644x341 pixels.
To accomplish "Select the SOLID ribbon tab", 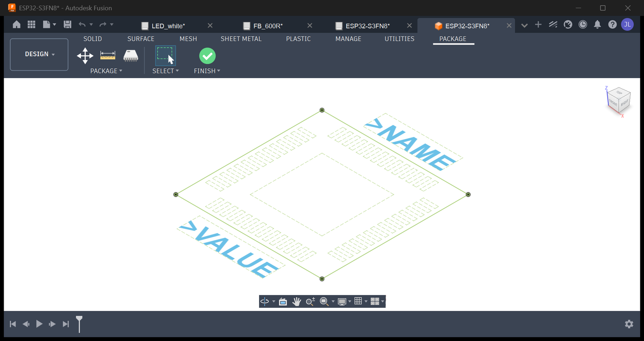I will (x=92, y=39).
